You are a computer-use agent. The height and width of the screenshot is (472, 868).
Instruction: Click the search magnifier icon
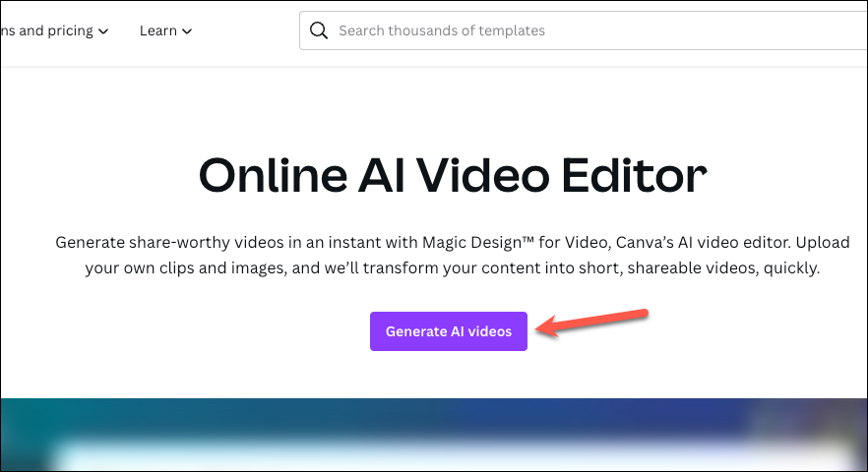click(318, 30)
